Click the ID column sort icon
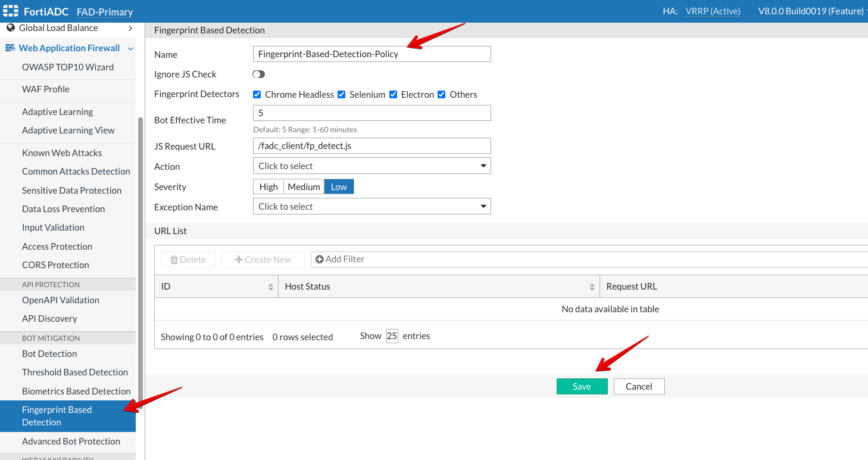This screenshot has height=460, width=868. (270, 287)
